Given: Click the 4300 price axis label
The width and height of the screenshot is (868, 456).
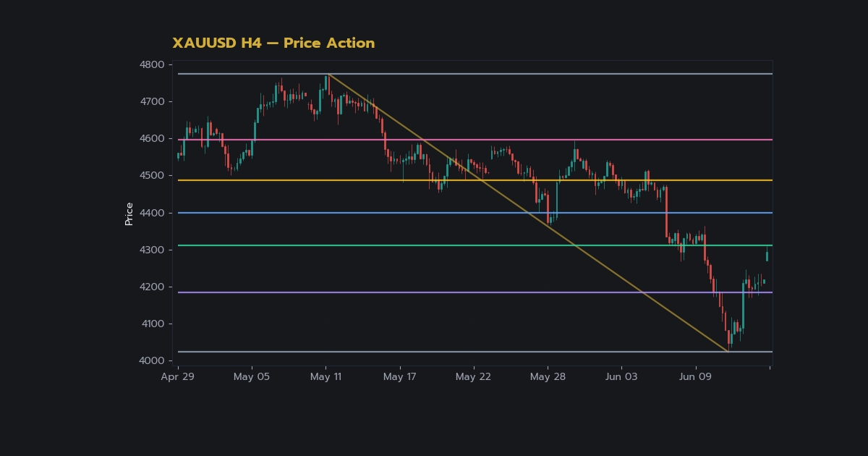Looking at the screenshot, I should point(152,250).
